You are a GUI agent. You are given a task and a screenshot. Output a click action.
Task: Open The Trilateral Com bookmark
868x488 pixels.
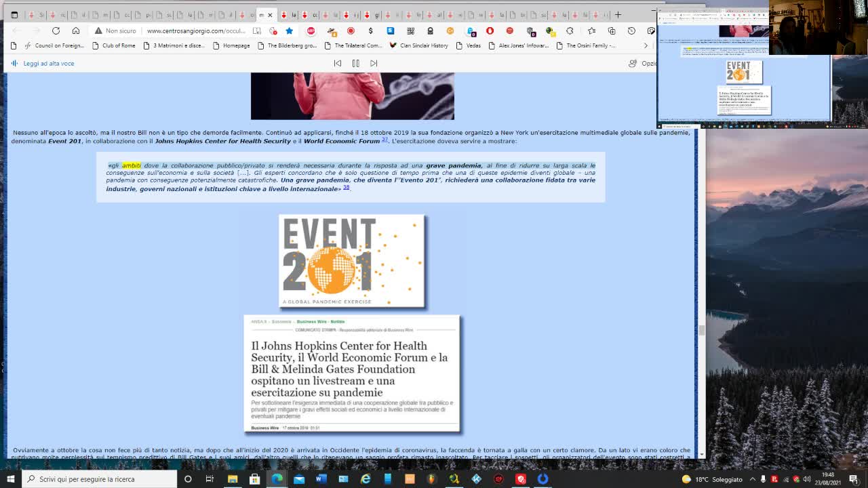coord(353,45)
